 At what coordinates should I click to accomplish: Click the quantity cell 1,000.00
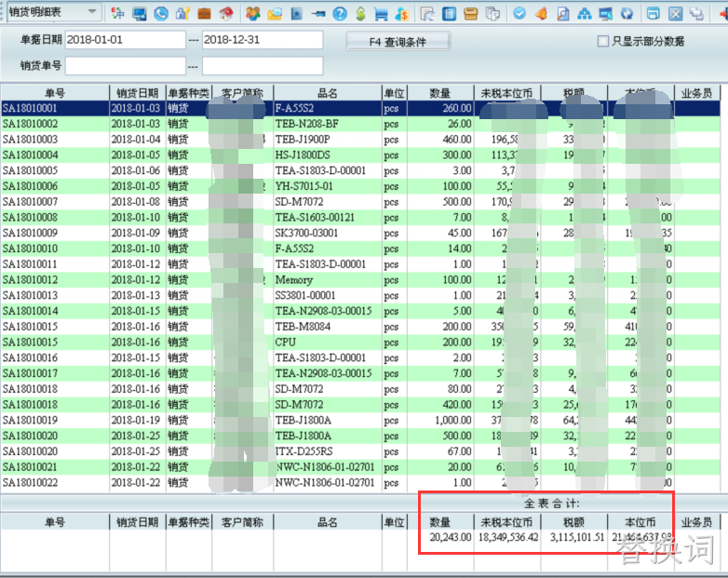453,420
